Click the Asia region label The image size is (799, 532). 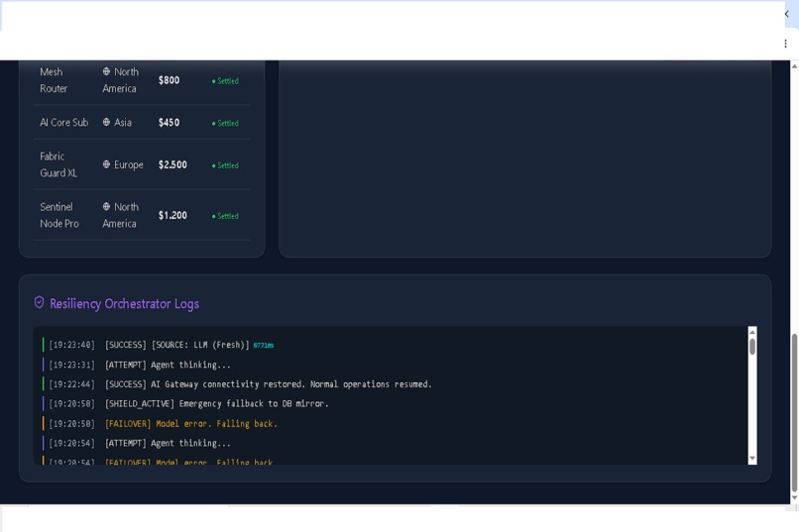(x=123, y=122)
